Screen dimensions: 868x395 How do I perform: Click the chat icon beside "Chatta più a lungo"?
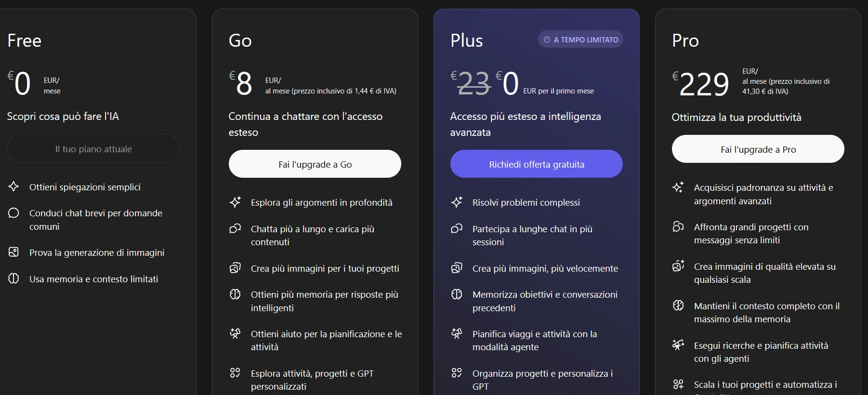tap(236, 229)
